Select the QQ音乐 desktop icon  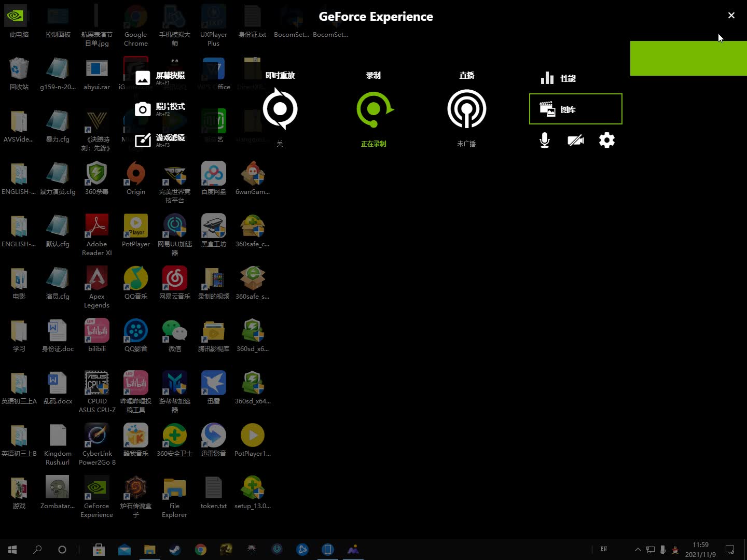click(x=136, y=283)
